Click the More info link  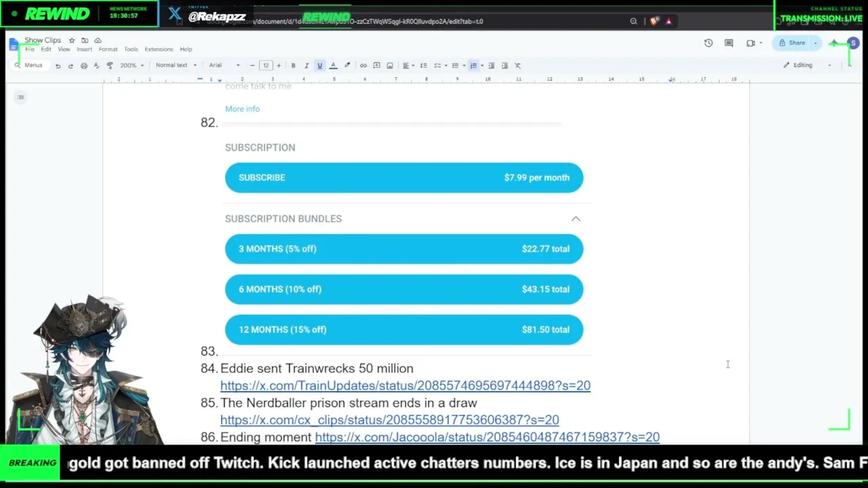[x=242, y=109]
